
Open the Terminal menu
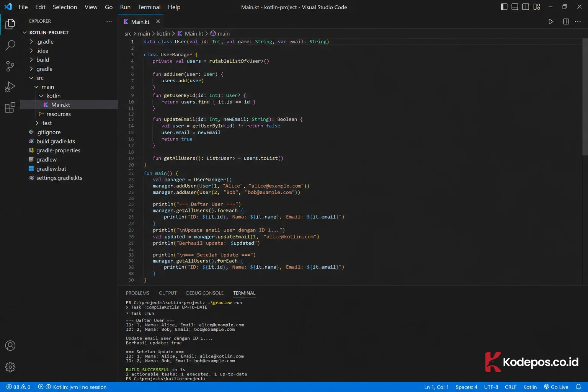point(149,7)
